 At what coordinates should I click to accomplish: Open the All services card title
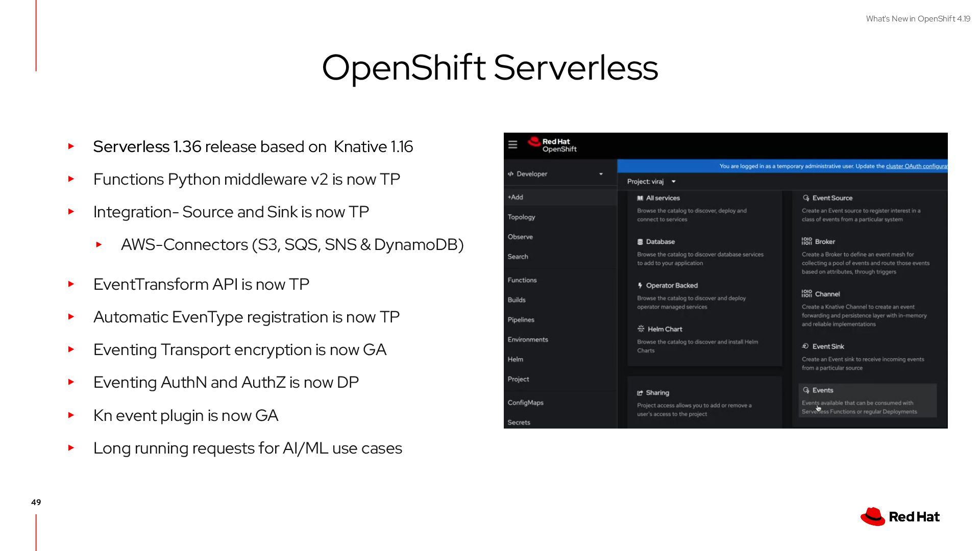[x=663, y=198]
